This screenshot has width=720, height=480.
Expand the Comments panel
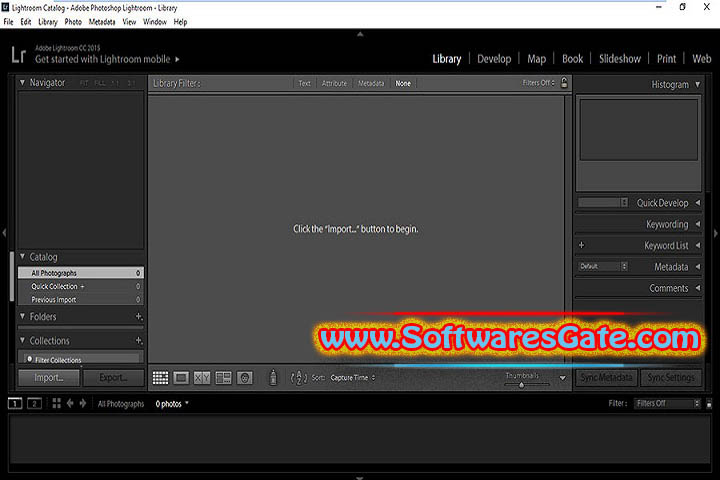(698, 288)
